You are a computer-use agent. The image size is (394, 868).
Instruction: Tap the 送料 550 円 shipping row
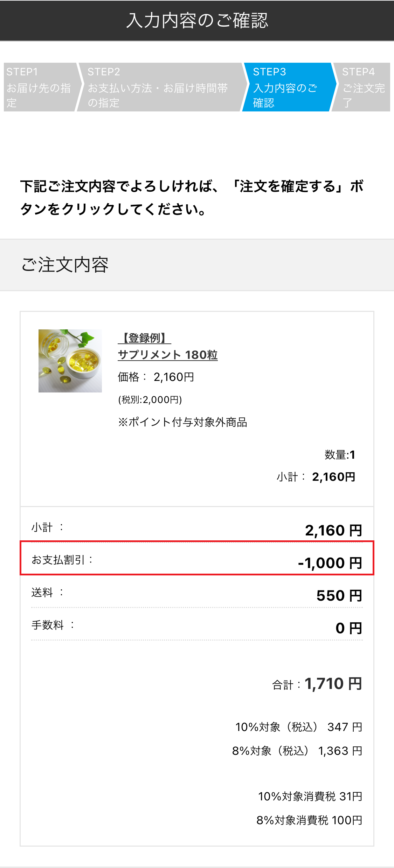tap(197, 594)
